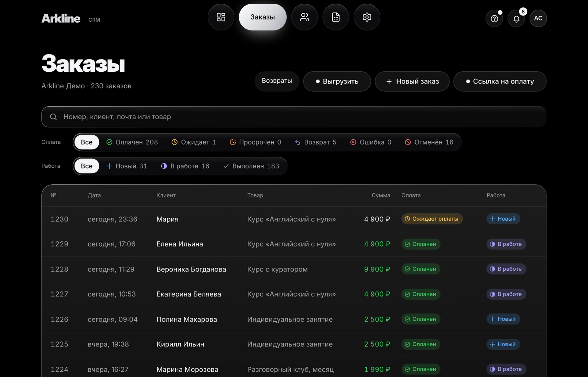Click the Выгрузить button
Screen dimensions: 588x377
tap(337, 81)
